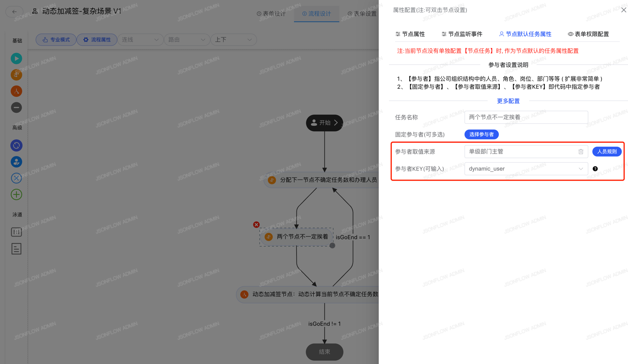This screenshot has height=364, width=628.
Task: Add the vertical swimlane icon
Action: coord(16,232)
